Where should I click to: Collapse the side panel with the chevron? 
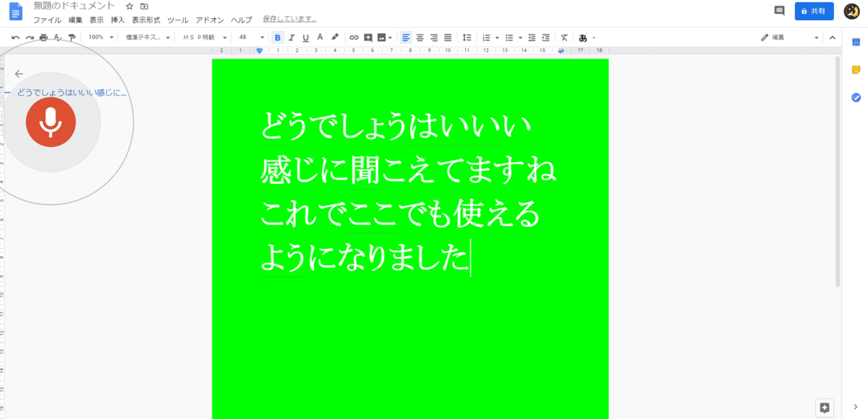coord(856,407)
